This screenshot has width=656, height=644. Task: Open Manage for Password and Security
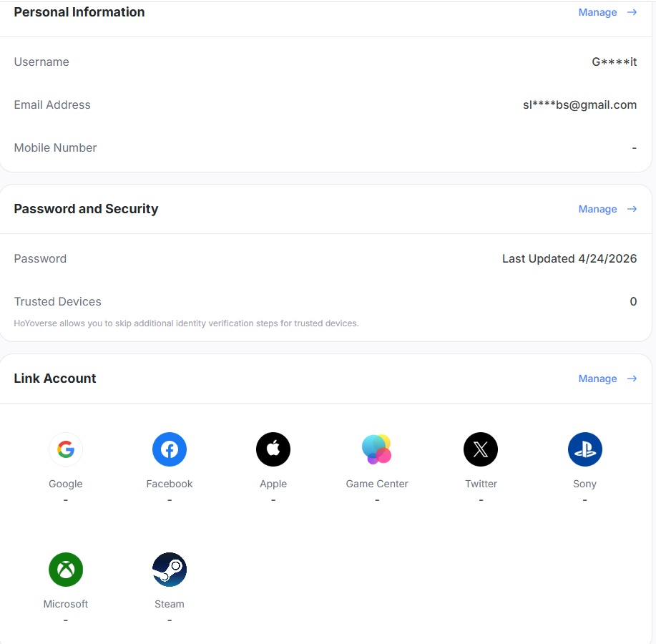597,209
